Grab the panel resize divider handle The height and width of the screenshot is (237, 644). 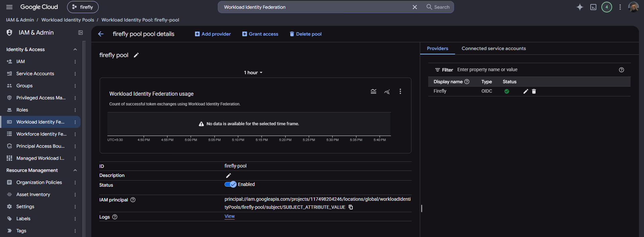(x=422, y=208)
